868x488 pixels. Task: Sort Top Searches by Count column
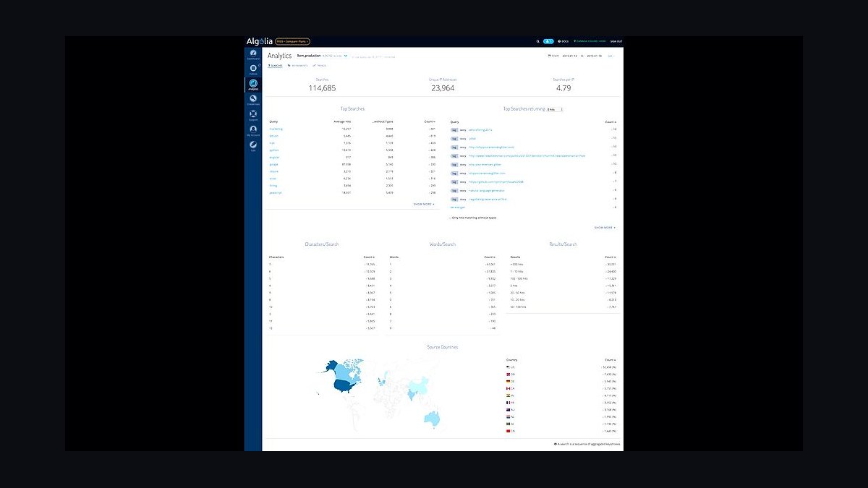click(x=430, y=122)
